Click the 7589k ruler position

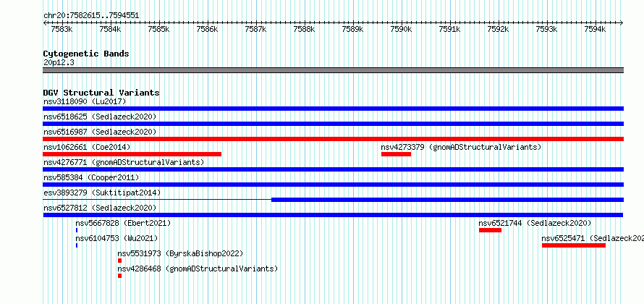[x=353, y=29]
